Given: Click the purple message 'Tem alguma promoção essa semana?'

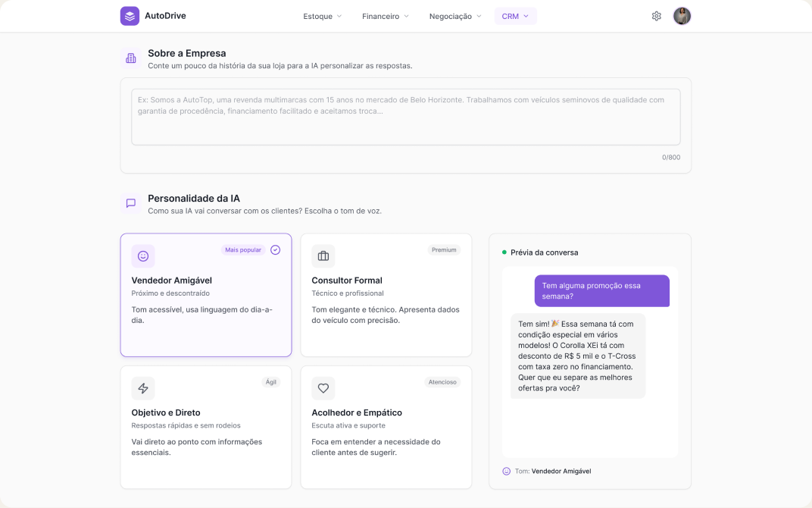Looking at the screenshot, I should 601,291.
